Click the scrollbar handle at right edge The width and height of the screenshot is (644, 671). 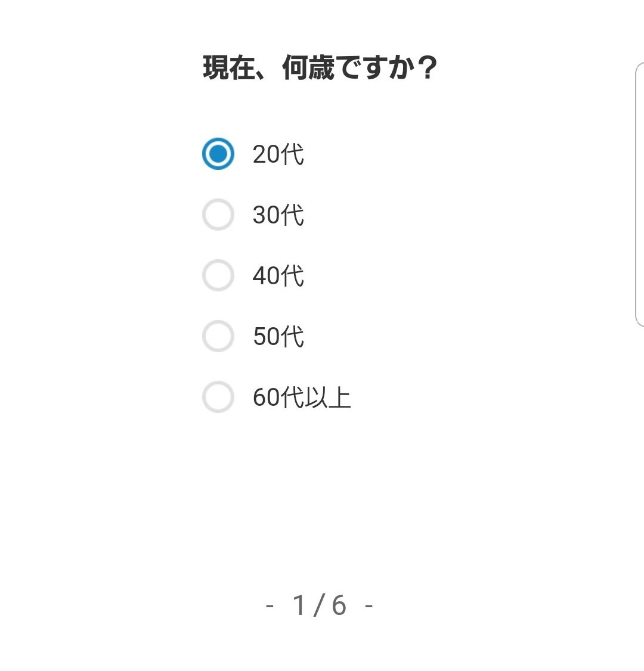pos(640,195)
